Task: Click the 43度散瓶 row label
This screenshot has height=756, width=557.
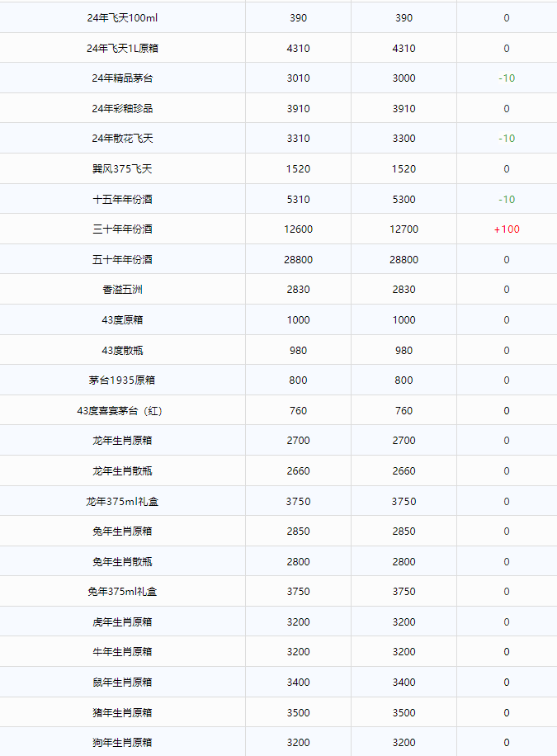Action: [x=122, y=351]
